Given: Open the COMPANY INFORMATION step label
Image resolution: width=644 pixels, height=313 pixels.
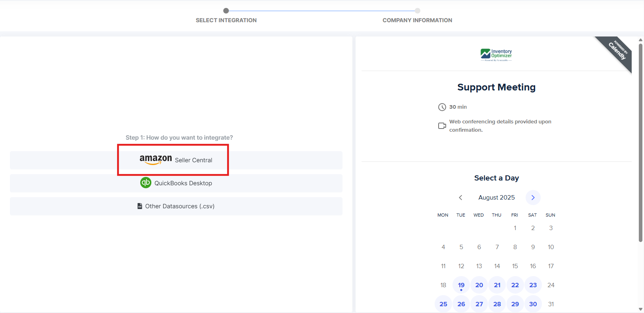Looking at the screenshot, I should (417, 20).
